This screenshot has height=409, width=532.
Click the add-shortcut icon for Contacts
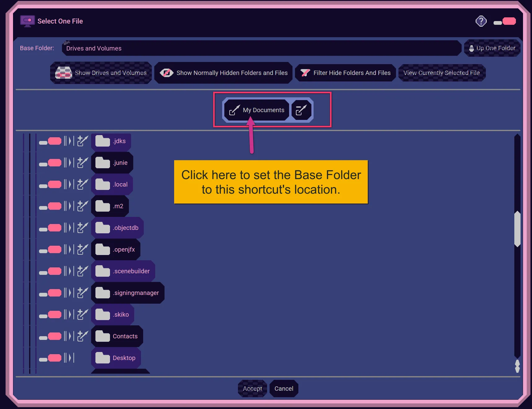tap(83, 336)
